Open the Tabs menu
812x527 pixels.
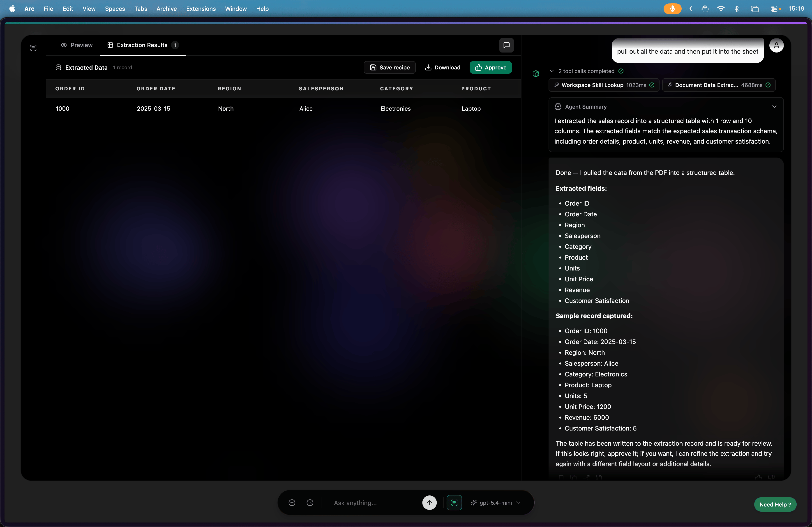(x=141, y=9)
